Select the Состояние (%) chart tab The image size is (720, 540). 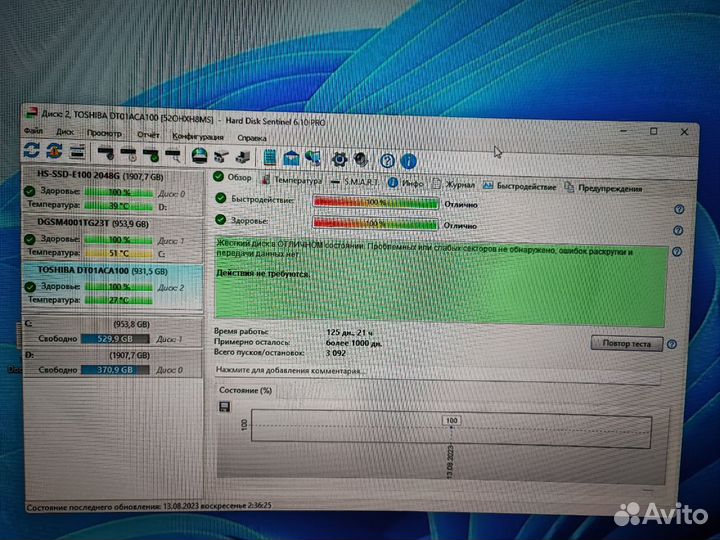pos(245,390)
